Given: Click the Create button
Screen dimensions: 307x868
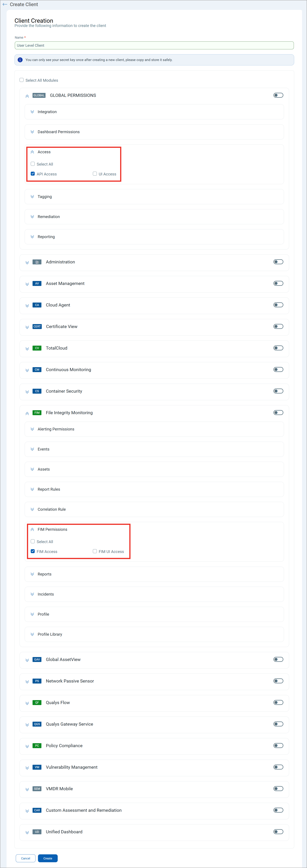Looking at the screenshot, I should point(48,858).
